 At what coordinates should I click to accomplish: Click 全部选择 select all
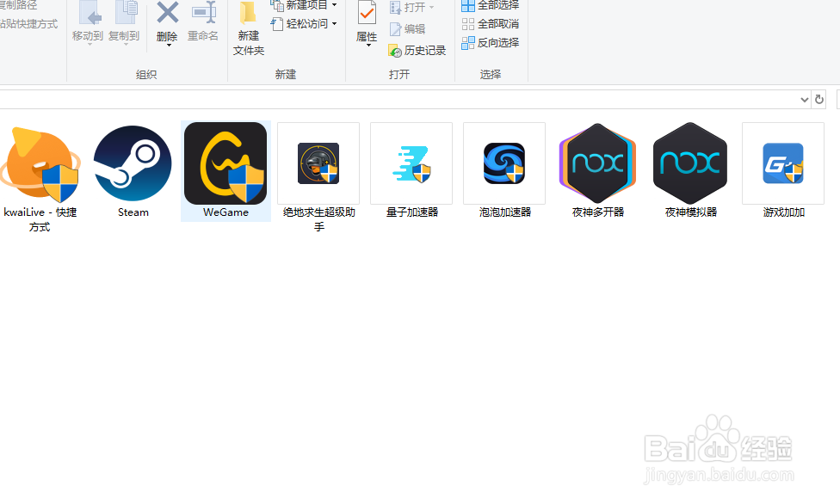point(491,6)
